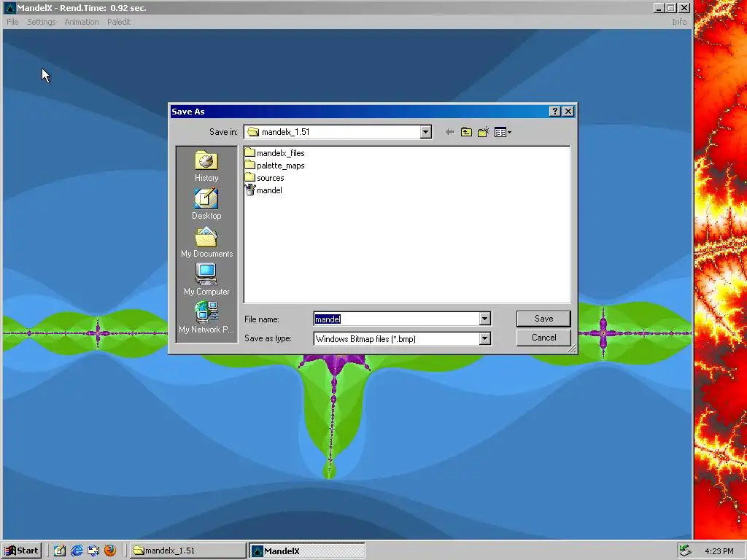747x560 pixels.
Task: Switch to MandelX taskbar button
Action: [x=307, y=551]
